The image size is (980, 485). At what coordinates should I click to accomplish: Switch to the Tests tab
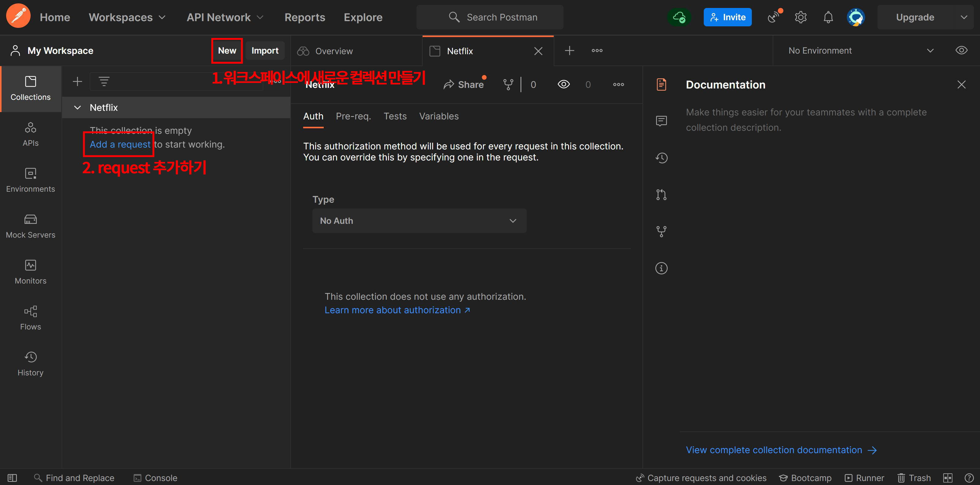pyautogui.click(x=395, y=116)
